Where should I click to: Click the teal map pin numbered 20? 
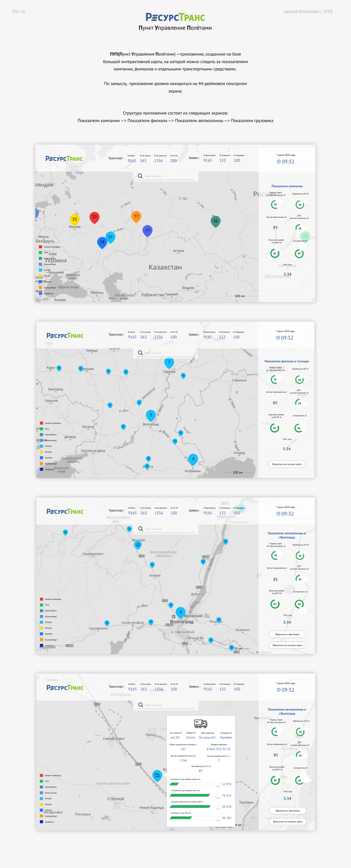[x=215, y=221]
